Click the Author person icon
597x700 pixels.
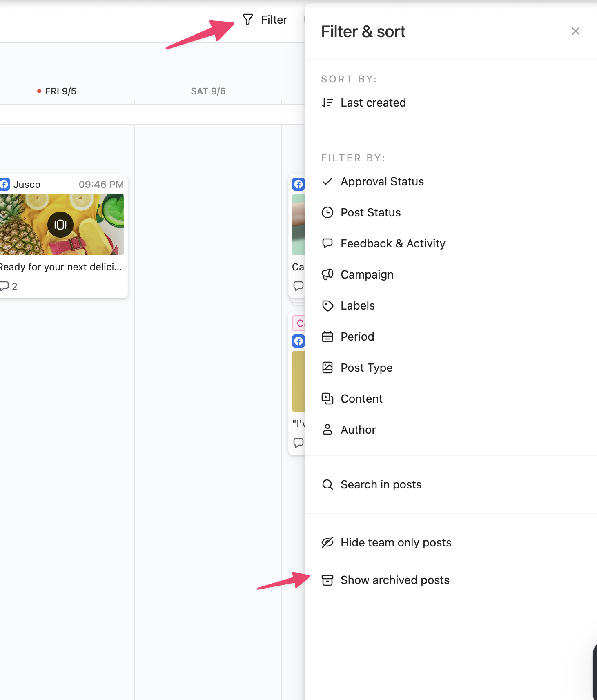point(327,430)
